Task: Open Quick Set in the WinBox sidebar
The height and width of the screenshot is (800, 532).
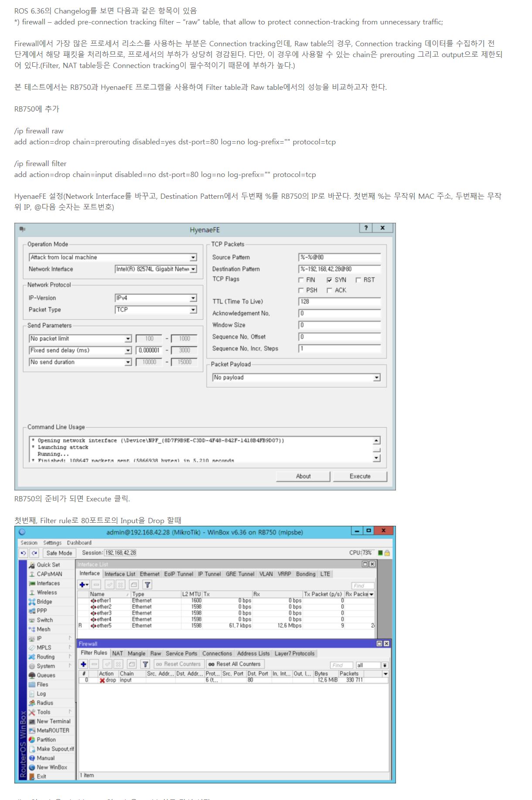Action: [48, 565]
